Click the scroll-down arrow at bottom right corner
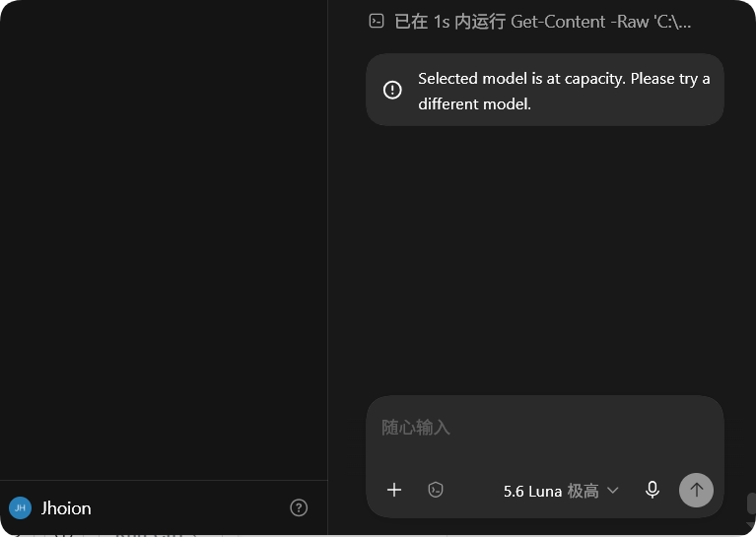756x537 pixels. pos(751,525)
